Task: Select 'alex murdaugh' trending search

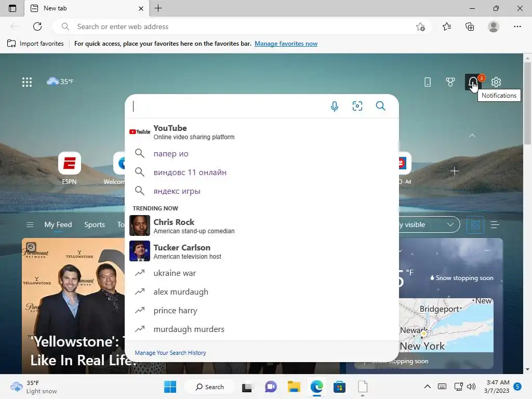Action: [x=262, y=292]
